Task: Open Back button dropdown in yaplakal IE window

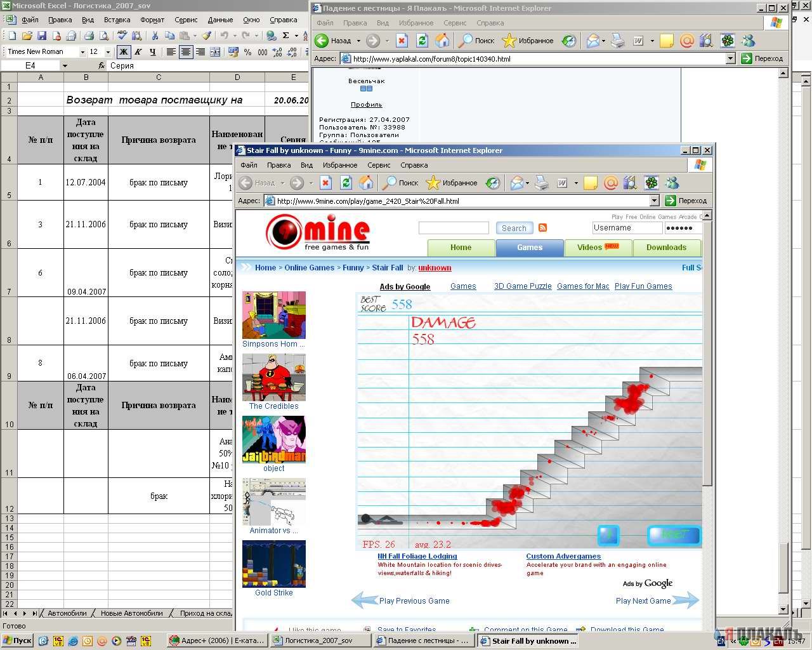Action: [x=358, y=41]
